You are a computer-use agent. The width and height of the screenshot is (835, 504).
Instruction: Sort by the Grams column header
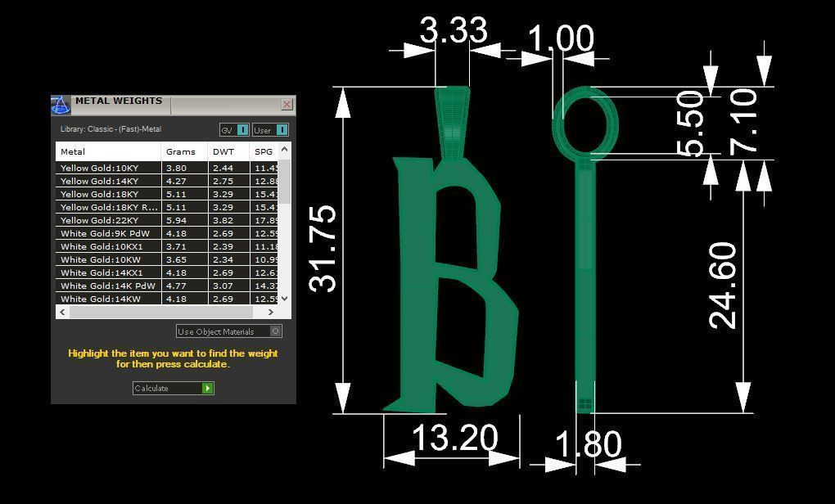click(x=184, y=151)
